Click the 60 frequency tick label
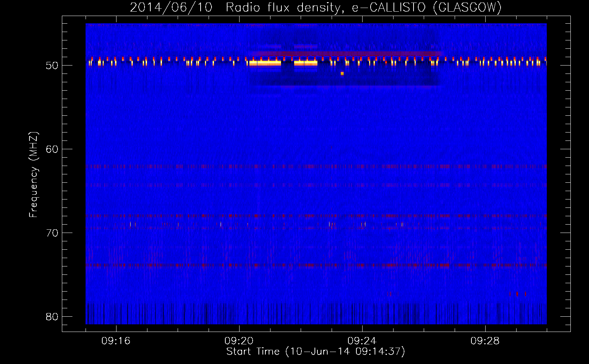 (x=52, y=149)
